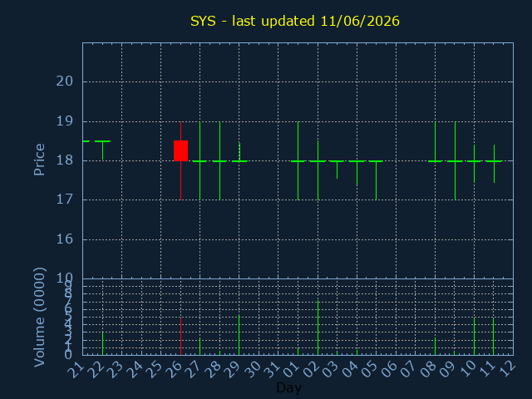The image size is (532, 399).
Task: Click day label 26 on the x-axis
Action: pos(174,369)
